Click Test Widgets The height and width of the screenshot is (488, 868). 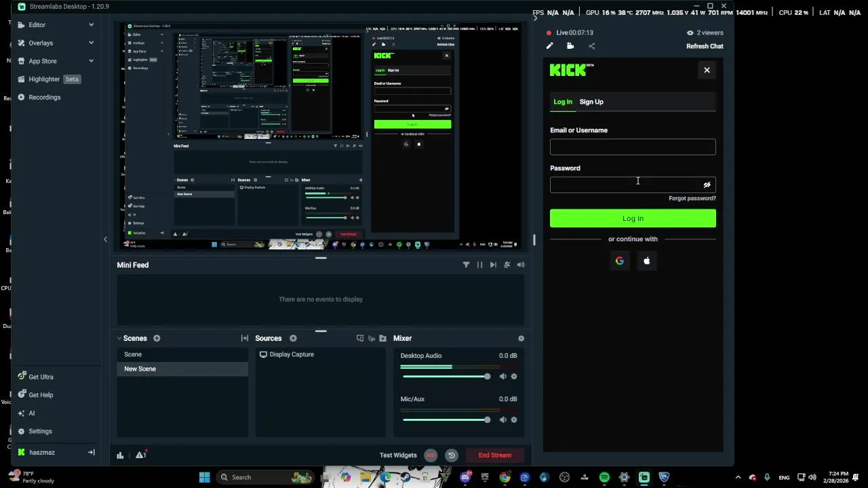(x=398, y=455)
